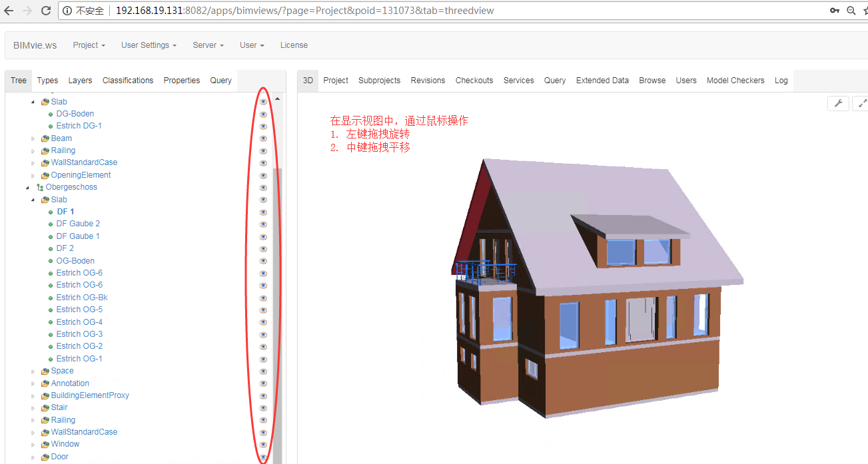Expand the Stair tree node
The width and height of the screenshot is (868, 464).
[33, 407]
